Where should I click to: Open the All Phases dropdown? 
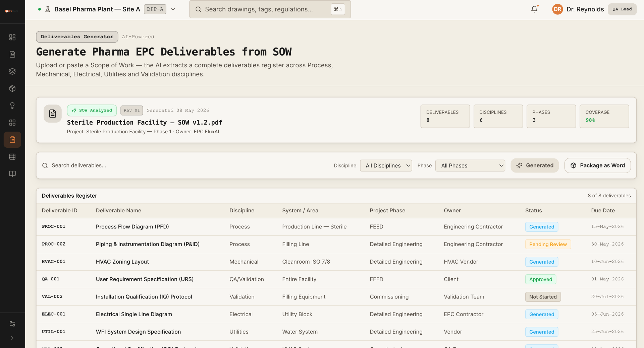pyautogui.click(x=470, y=165)
